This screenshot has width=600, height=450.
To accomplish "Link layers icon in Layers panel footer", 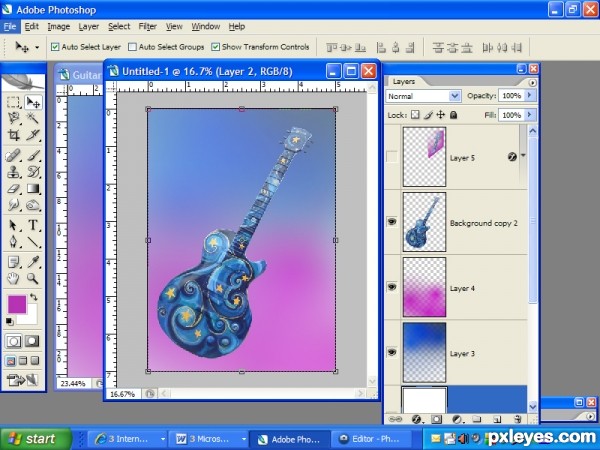I will 395,419.
